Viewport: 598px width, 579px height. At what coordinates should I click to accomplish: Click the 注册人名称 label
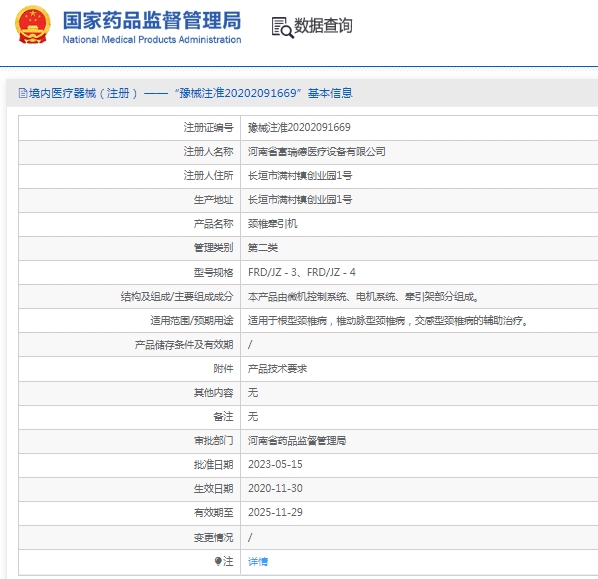tap(208, 151)
